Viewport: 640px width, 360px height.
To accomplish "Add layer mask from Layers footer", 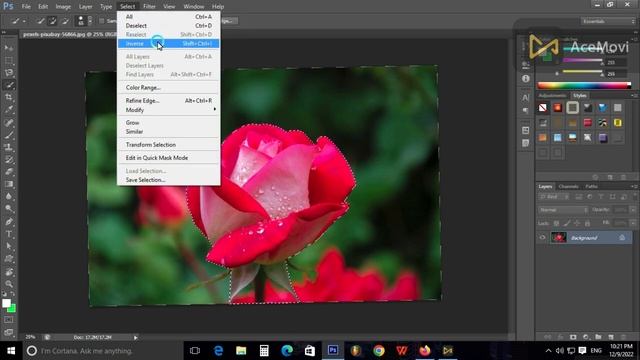I will [573, 337].
